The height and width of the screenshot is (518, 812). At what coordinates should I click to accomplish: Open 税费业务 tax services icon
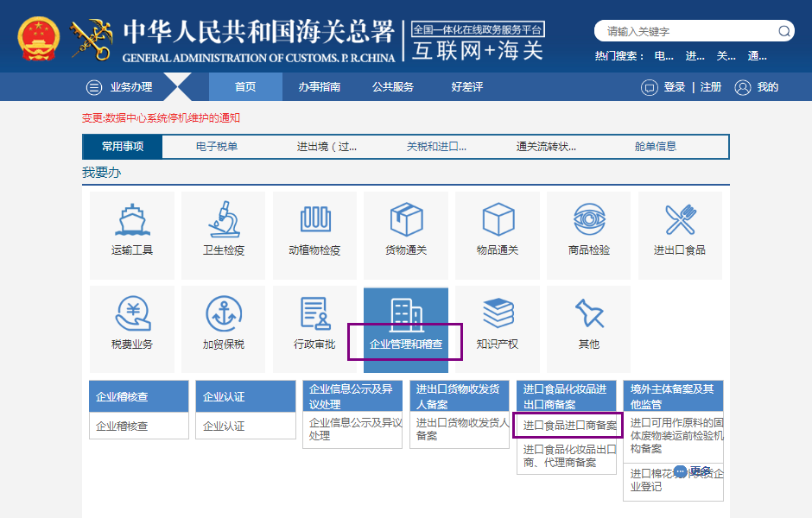131,315
